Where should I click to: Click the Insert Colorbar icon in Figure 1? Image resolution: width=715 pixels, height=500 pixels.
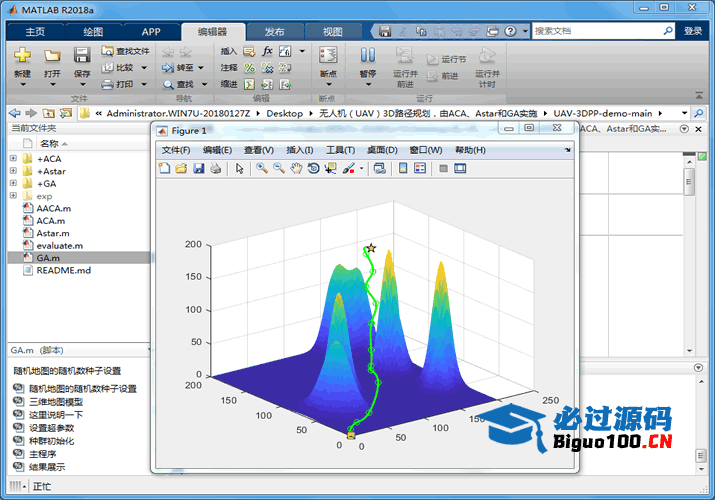(x=403, y=169)
